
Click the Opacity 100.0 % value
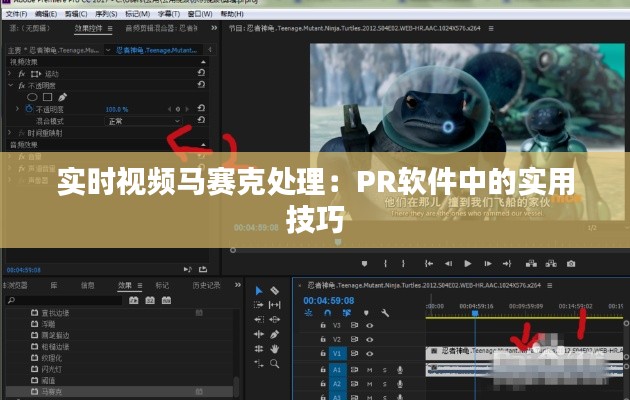(x=116, y=109)
